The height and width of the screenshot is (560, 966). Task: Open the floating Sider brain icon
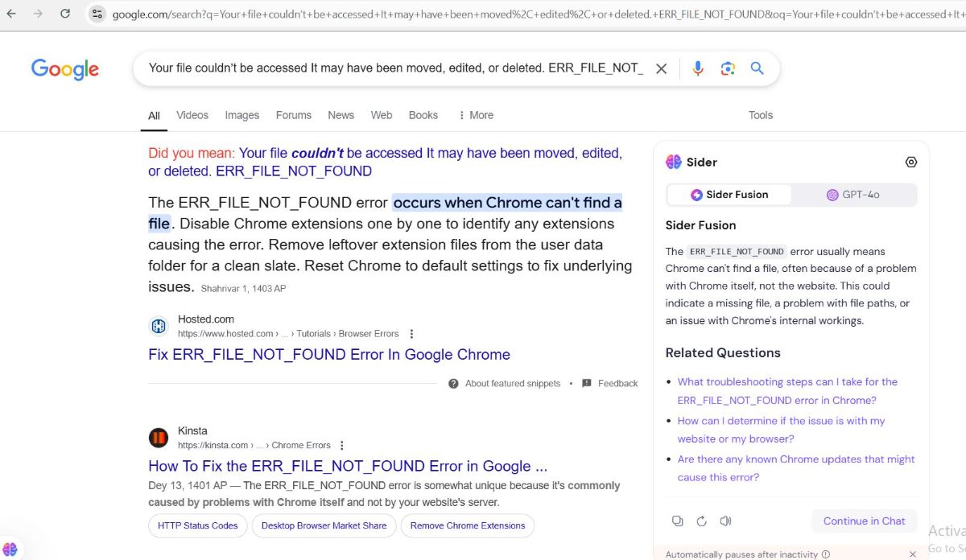[10, 549]
